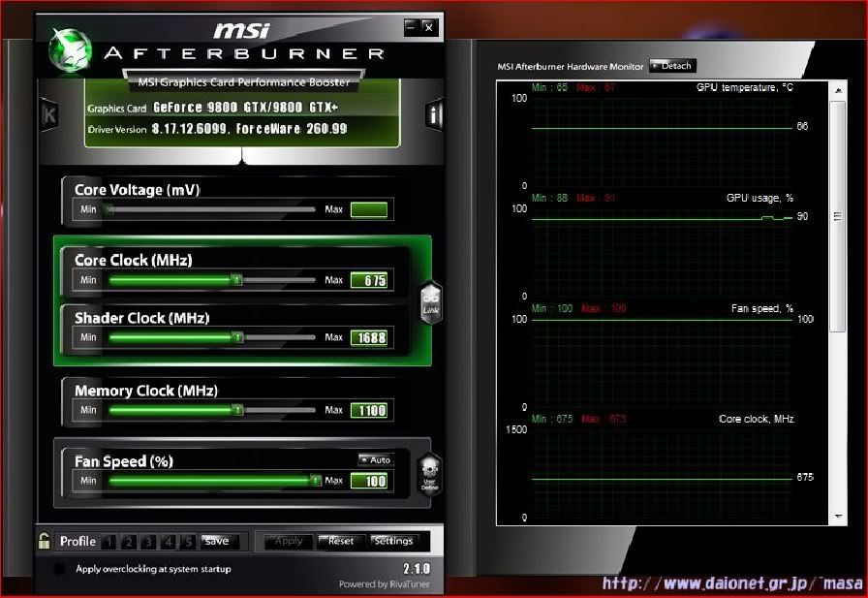The height and width of the screenshot is (598, 868).
Task: Open the information i side button
Action: click(434, 115)
